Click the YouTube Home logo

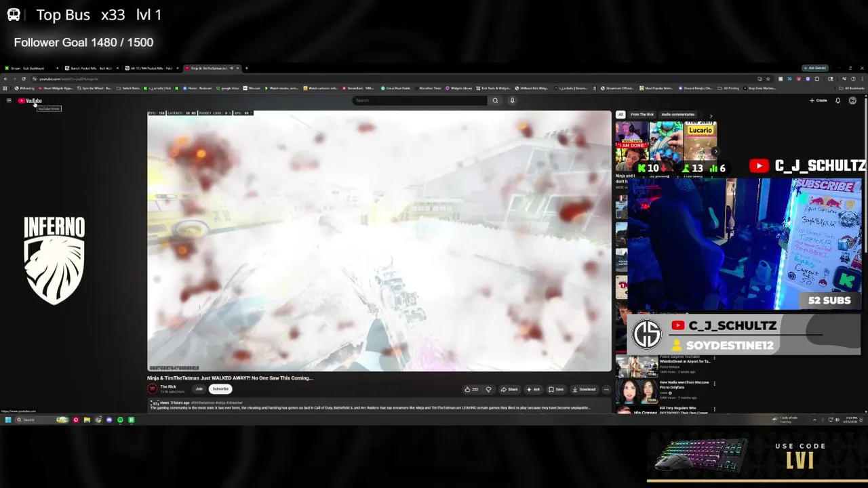coord(30,101)
